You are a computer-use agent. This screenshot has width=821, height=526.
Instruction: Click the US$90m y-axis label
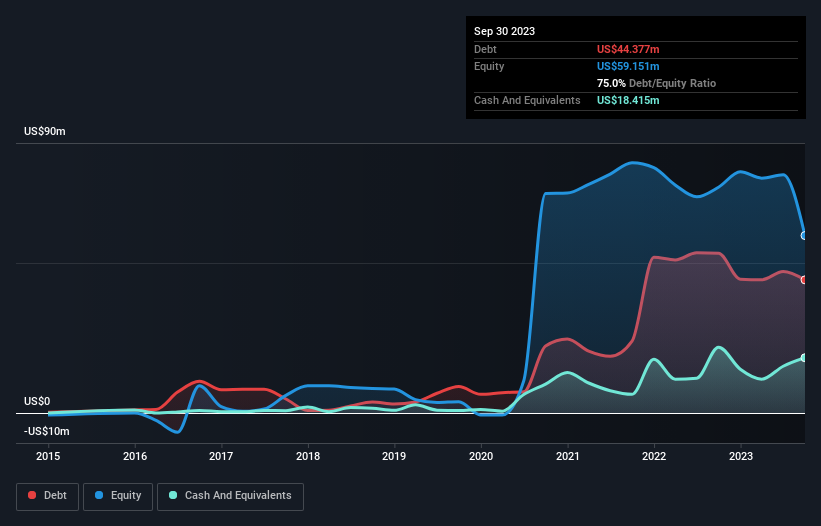(45, 131)
